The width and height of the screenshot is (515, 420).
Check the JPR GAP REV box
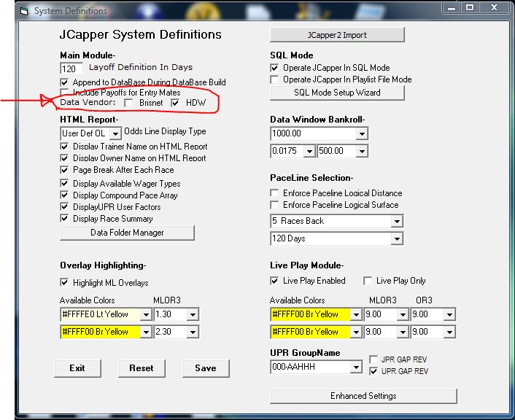373,359
